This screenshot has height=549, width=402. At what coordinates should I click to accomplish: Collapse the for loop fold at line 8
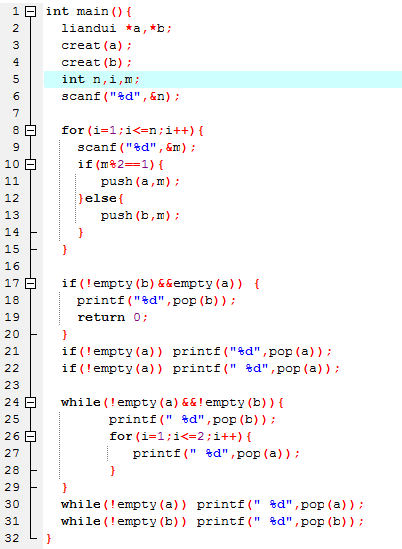[31, 131]
